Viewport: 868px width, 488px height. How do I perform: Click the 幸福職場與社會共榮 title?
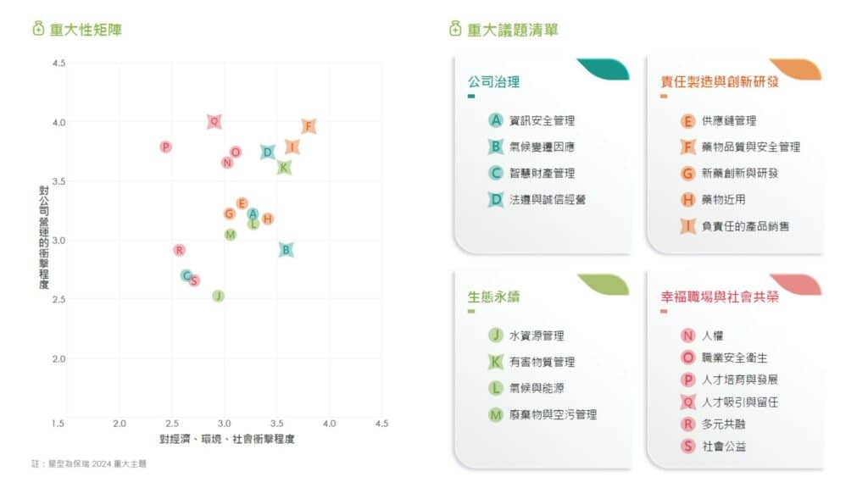pos(720,297)
